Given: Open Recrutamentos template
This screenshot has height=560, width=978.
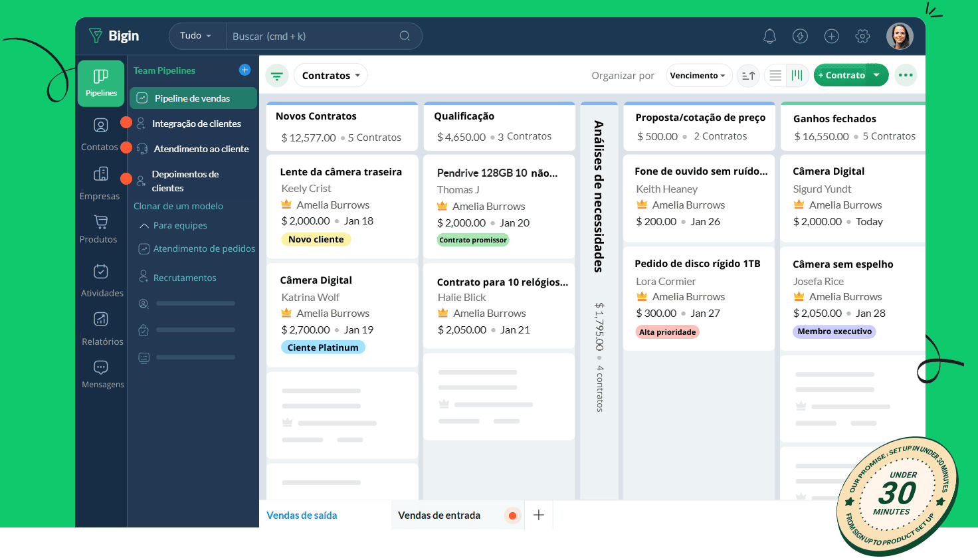Looking at the screenshot, I should (178, 278).
